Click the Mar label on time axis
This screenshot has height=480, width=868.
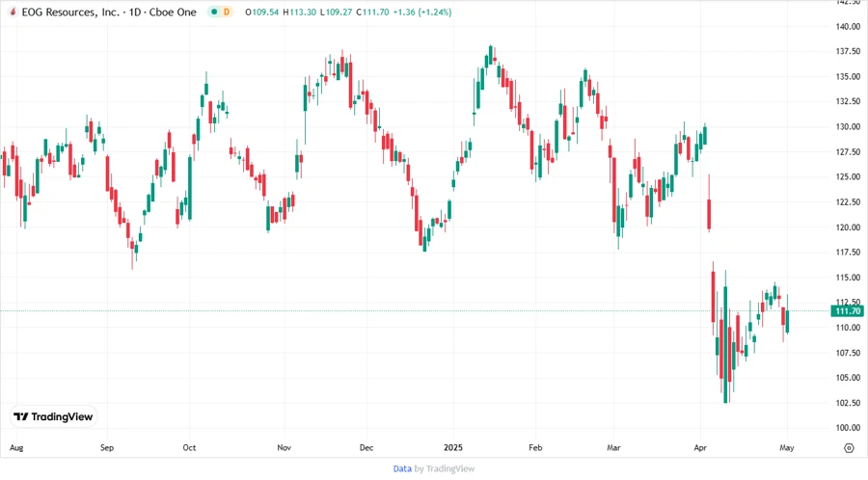pos(613,448)
